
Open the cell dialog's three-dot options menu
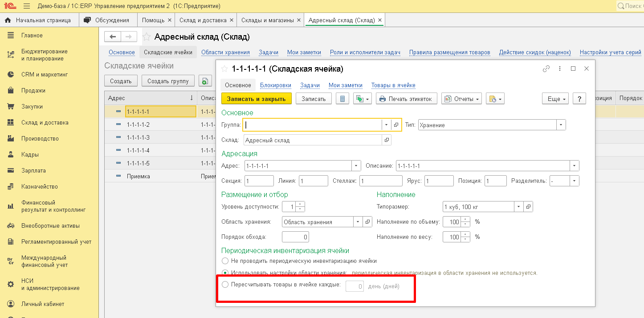560,69
